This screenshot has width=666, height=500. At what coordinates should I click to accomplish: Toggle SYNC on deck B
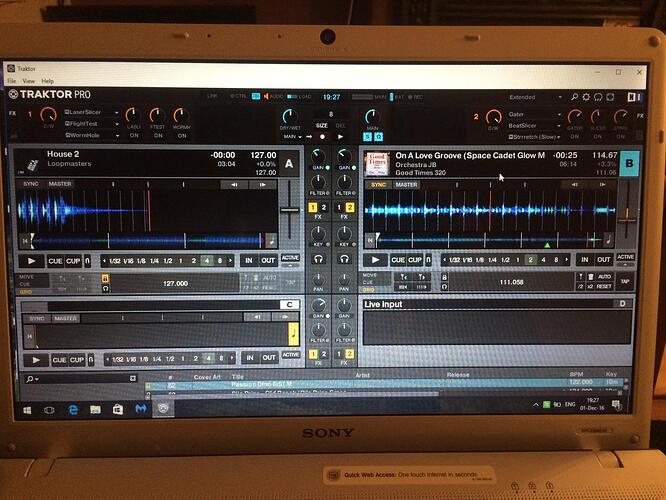click(378, 185)
